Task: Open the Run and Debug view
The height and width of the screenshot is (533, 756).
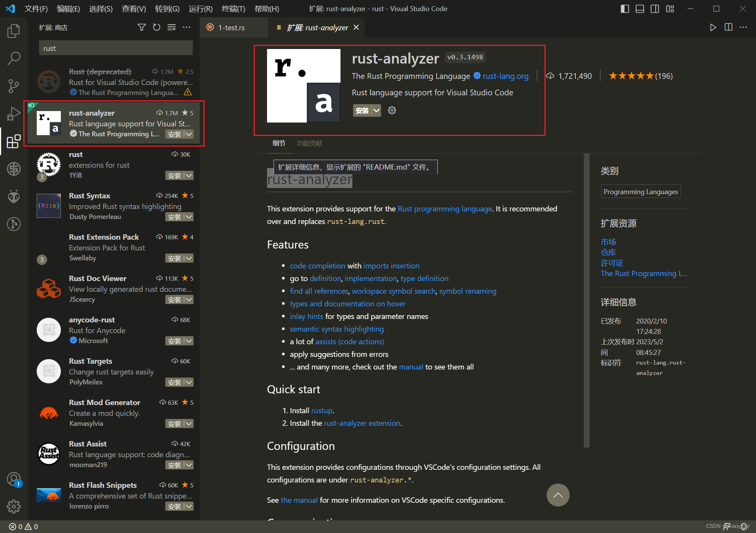Action: pyautogui.click(x=14, y=114)
